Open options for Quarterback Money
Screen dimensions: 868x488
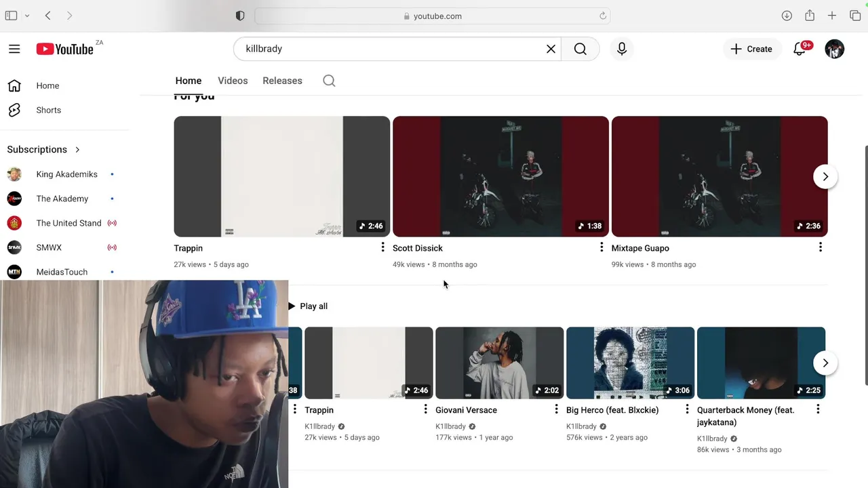pyautogui.click(x=818, y=409)
